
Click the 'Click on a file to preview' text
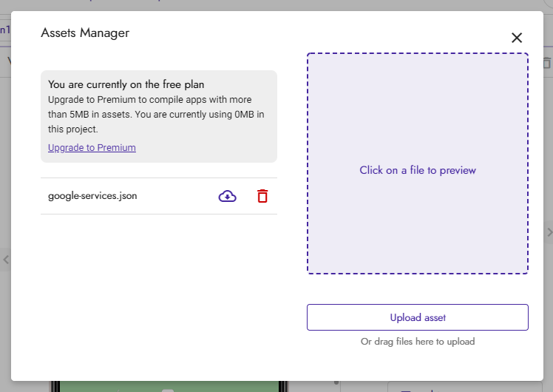(x=418, y=170)
